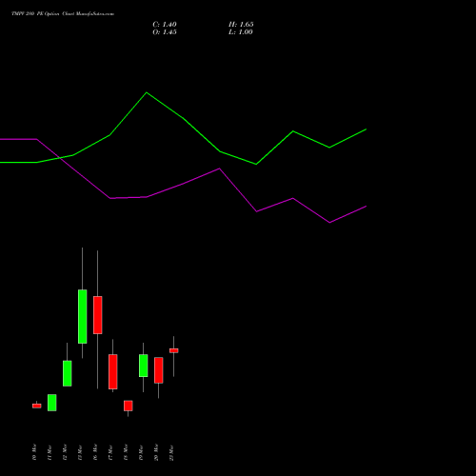Select the red candlestick for 17 Mar

(113, 371)
